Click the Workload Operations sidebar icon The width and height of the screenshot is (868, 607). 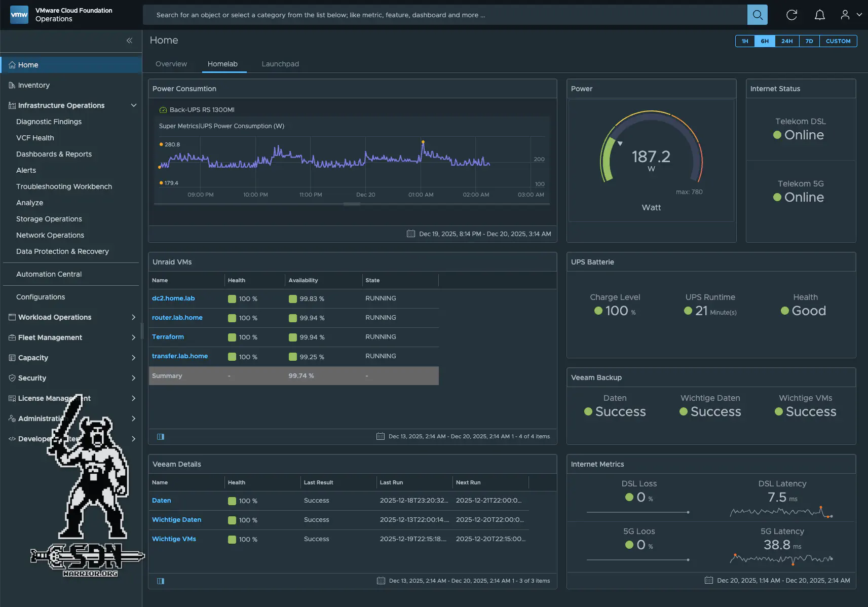12,317
